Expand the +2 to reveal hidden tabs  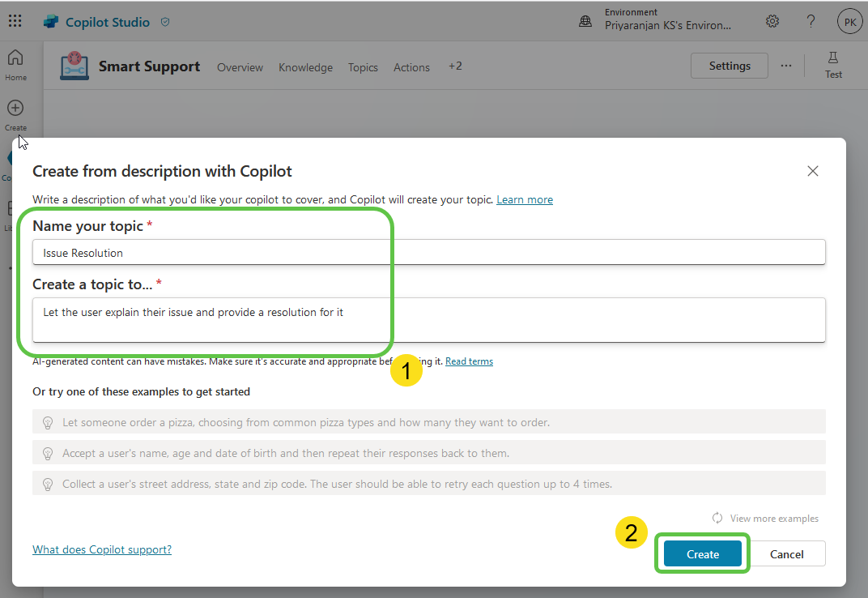[455, 66]
